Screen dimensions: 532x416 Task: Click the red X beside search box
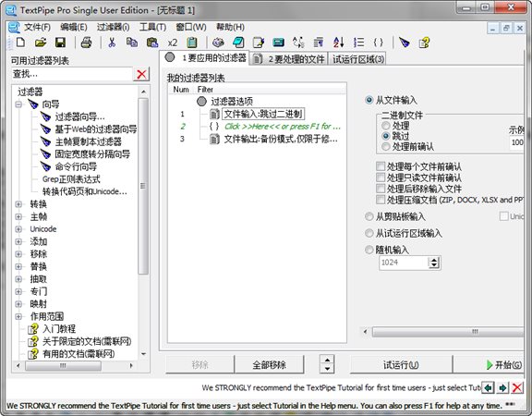141,74
